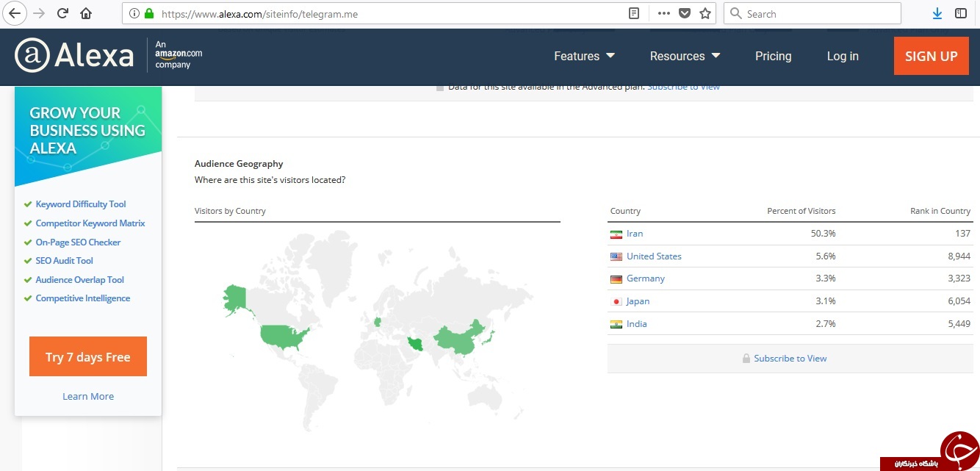Viewport: 980px width, 471px height.
Task: Expand the Resources dropdown menu
Action: (685, 56)
